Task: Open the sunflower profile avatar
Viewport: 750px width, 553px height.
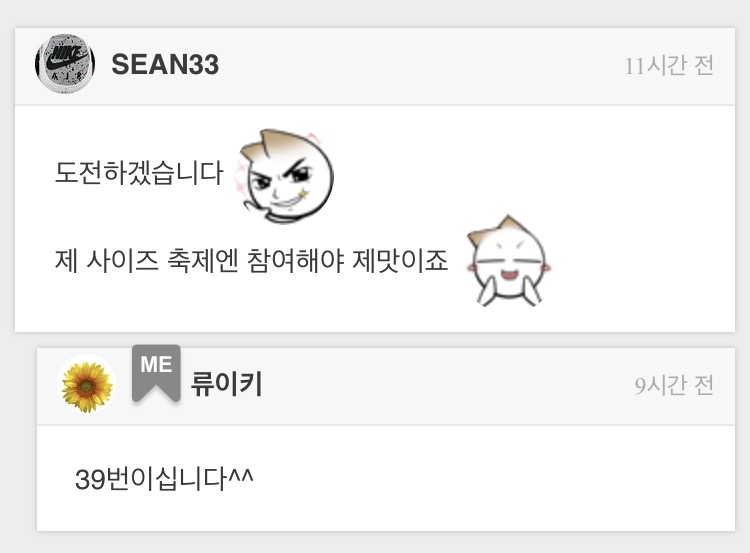Action: tap(87, 384)
